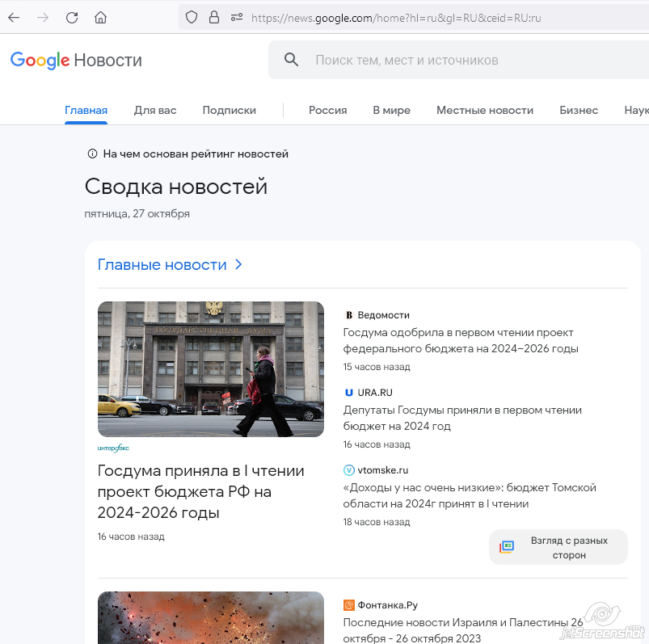Open the Для вас tab

[155, 110]
